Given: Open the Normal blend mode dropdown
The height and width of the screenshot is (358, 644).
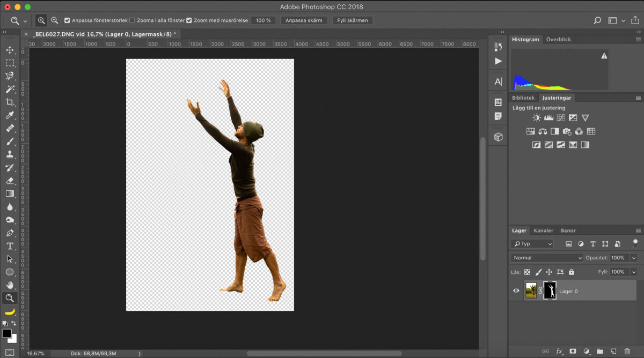Looking at the screenshot, I should (546, 258).
